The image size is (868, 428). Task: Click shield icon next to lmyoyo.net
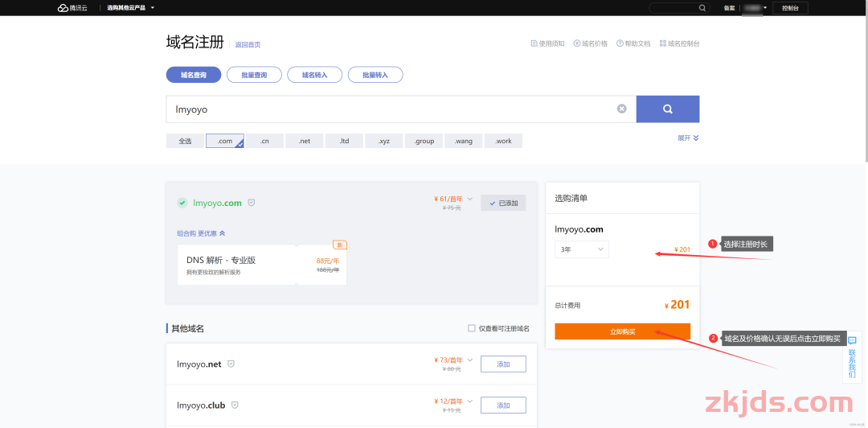point(231,364)
